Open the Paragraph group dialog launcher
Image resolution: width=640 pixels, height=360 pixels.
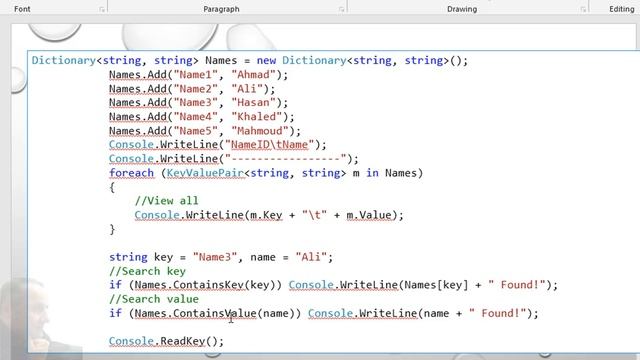(341, 9)
